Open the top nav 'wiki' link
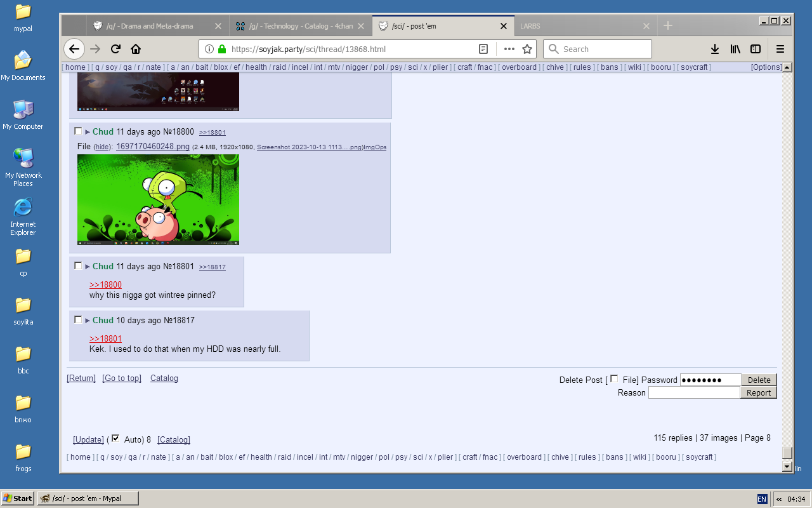The image size is (812, 508). (x=635, y=67)
